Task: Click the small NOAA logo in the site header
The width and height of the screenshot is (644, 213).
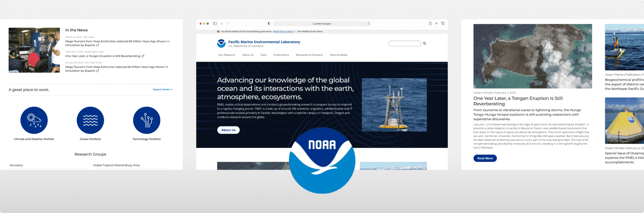Action: coord(221,44)
